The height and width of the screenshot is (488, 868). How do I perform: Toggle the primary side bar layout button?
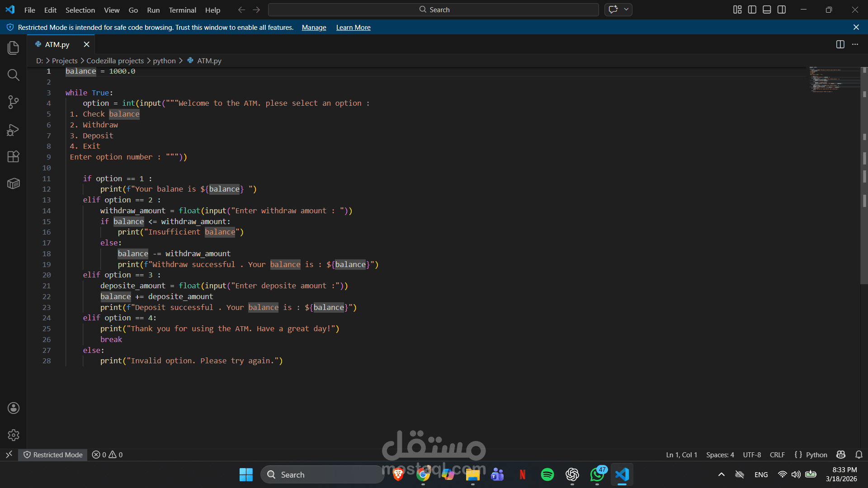752,9
